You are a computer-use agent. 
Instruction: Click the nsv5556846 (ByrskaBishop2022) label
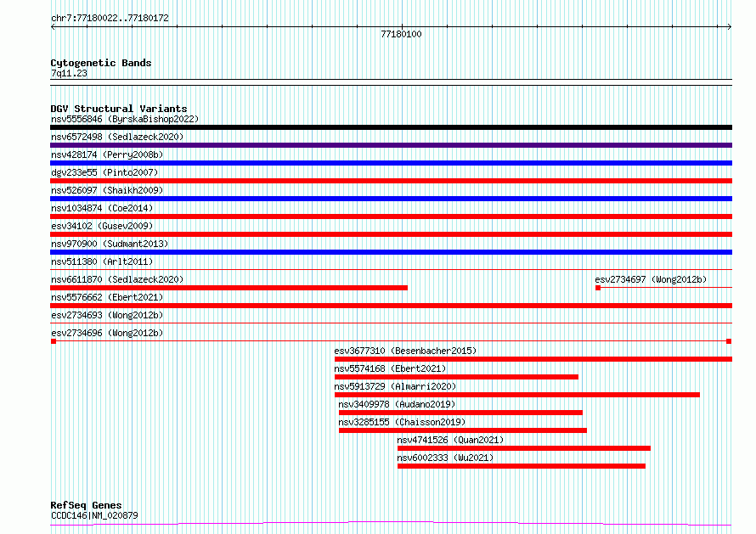coord(124,119)
